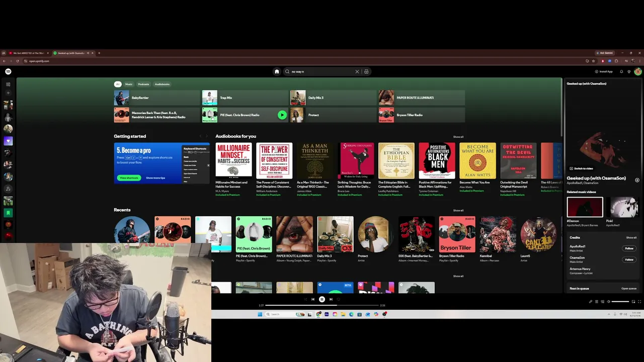Open the Bryson Tiller Radio shortcut tile
The height and width of the screenshot is (362, 644).
(422, 115)
